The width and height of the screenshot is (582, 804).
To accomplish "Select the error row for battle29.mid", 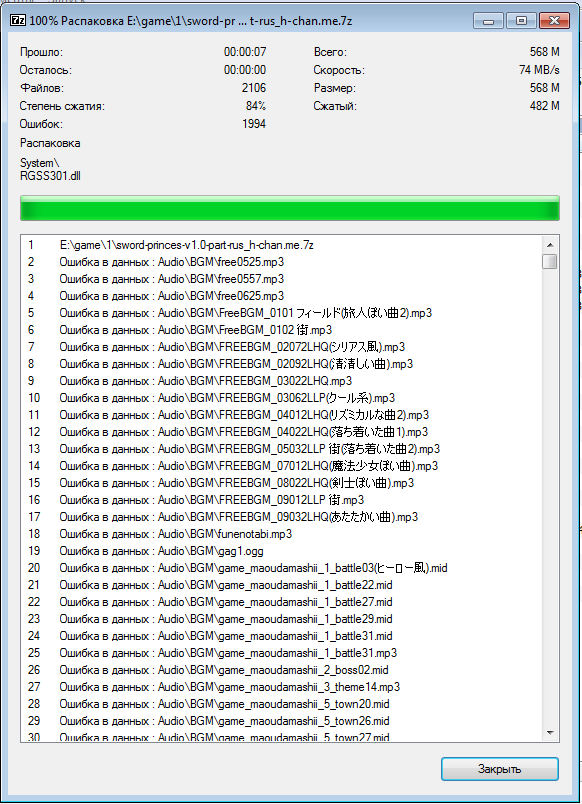I will coord(281,619).
